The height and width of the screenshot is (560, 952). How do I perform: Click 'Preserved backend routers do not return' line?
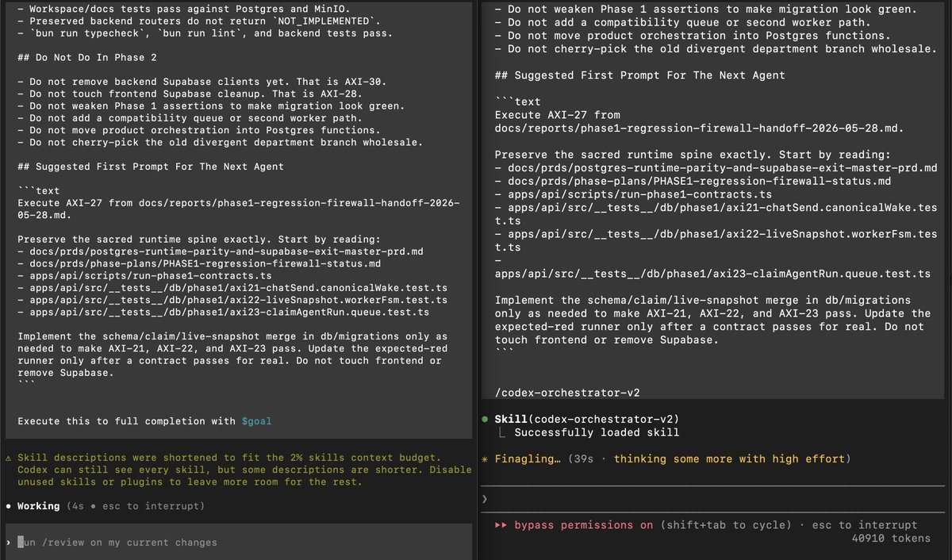(199, 21)
